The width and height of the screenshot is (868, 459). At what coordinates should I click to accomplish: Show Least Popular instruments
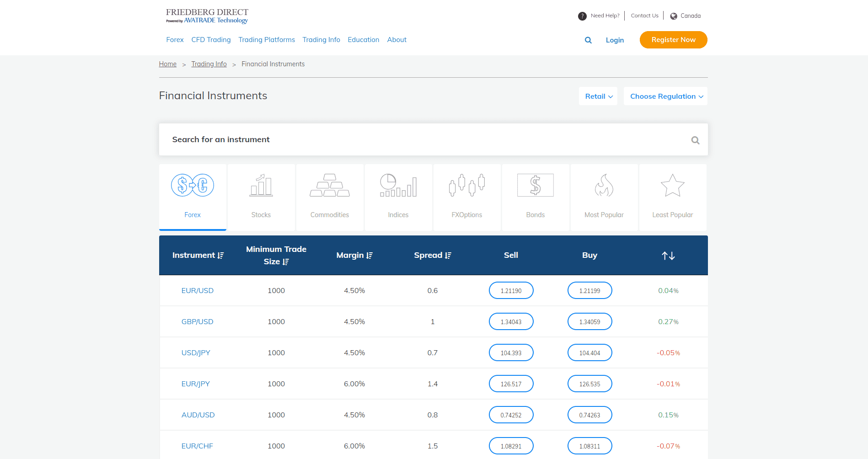click(672, 197)
